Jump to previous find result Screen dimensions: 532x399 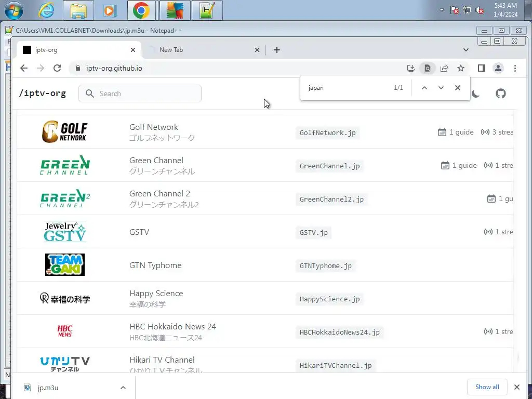pos(424,88)
